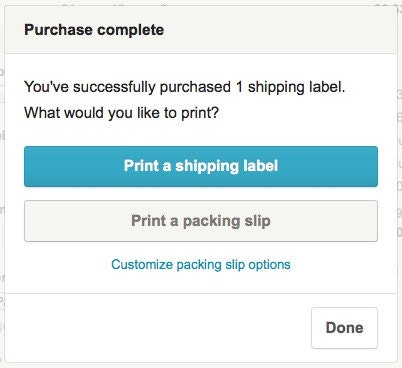
Task: Open the Customize packing slip options link
Action: (x=201, y=265)
